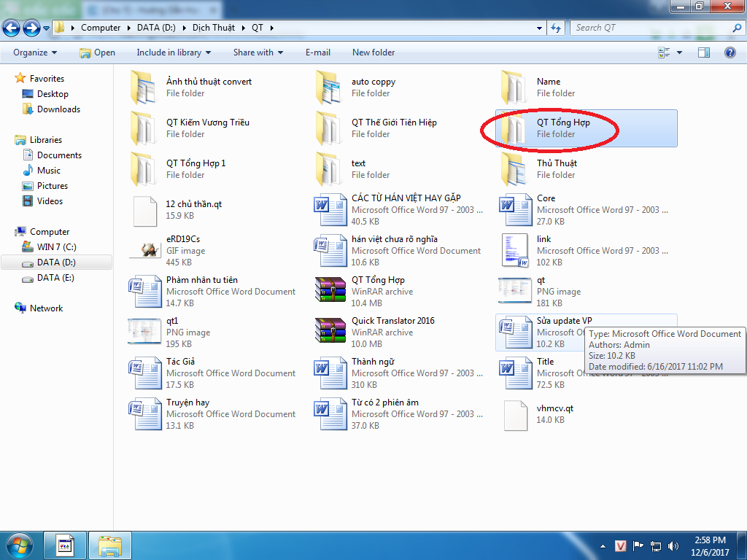Open the change view options arrow

click(680, 52)
